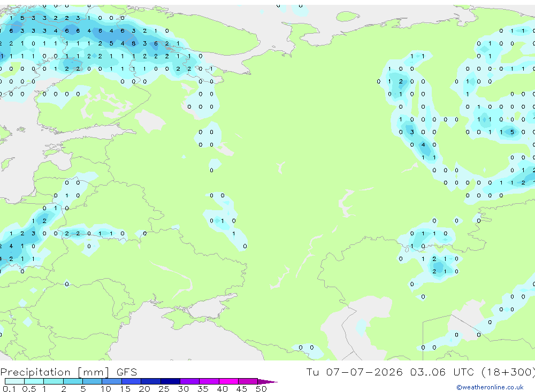The width and height of the screenshot is (535, 392).
Task: Click the 1–2 mm legend color swatch
Action: coord(53,381)
